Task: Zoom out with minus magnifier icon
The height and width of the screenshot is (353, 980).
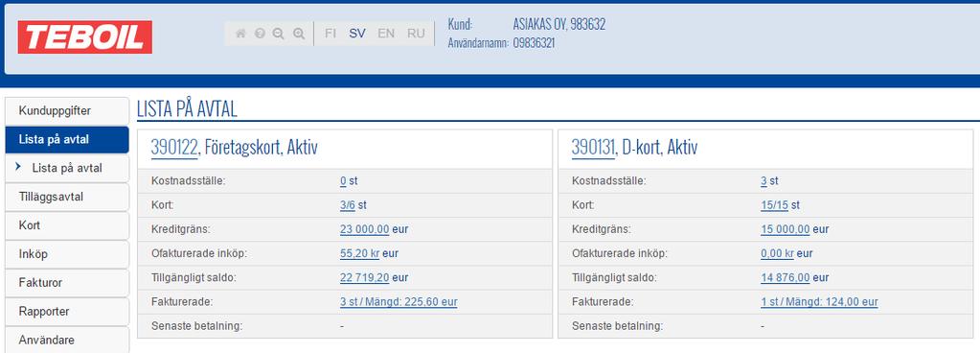Action: tap(278, 34)
